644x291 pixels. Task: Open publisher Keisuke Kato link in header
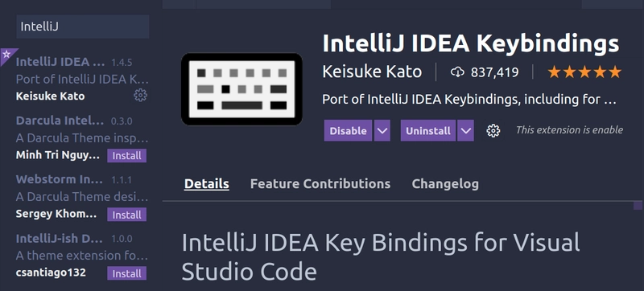click(372, 72)
